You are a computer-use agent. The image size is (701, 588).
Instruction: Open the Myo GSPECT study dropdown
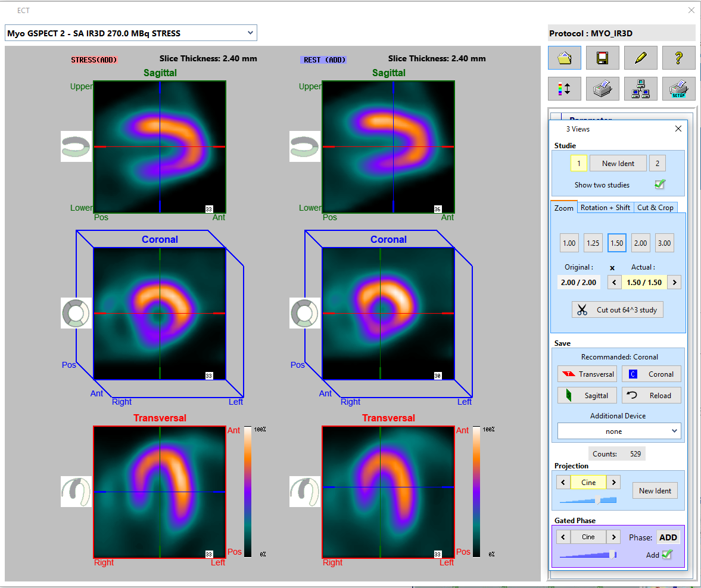pyautogui.click(x=130, y=33)
